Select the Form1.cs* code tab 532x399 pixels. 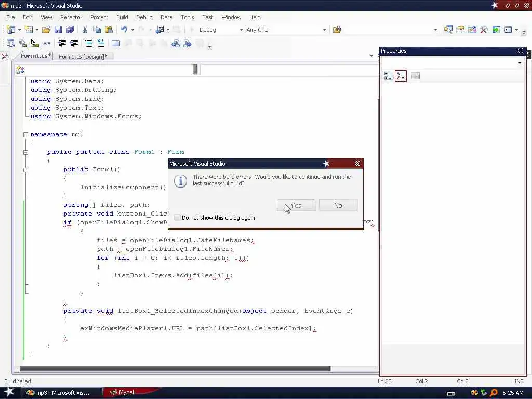coord(36,56)
